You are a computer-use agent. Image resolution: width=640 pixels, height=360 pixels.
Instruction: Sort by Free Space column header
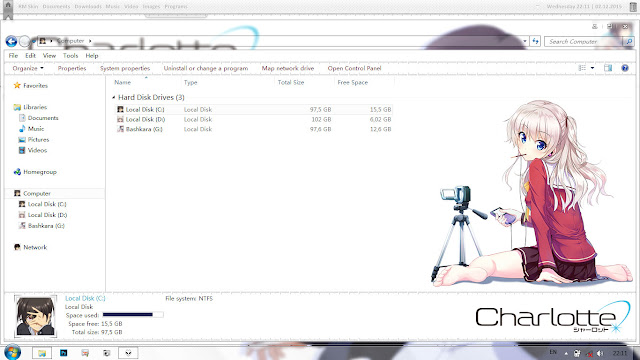click(x=353, y=82)
